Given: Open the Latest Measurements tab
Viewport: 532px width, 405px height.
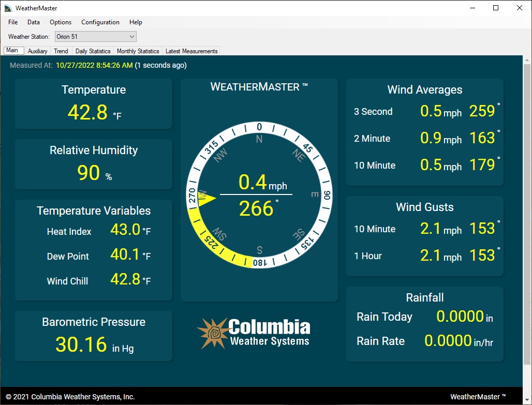Looking at the screenshot, I should (191, 51).
